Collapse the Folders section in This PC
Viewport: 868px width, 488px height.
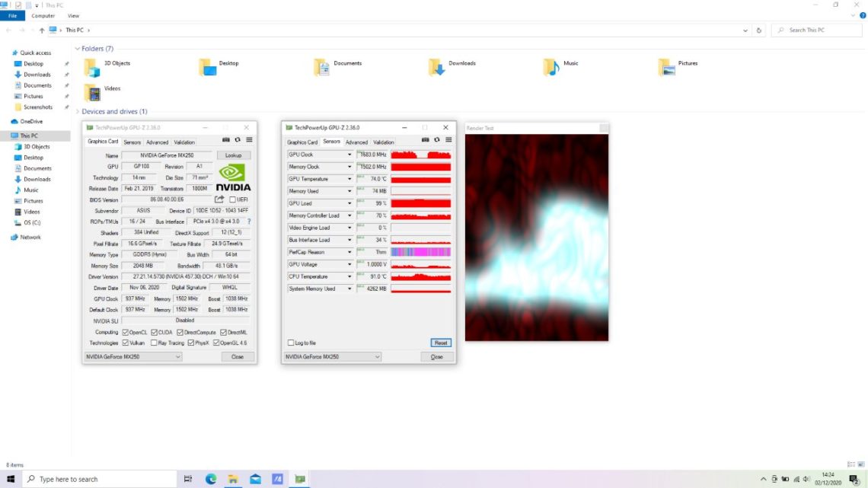point(78,48)
